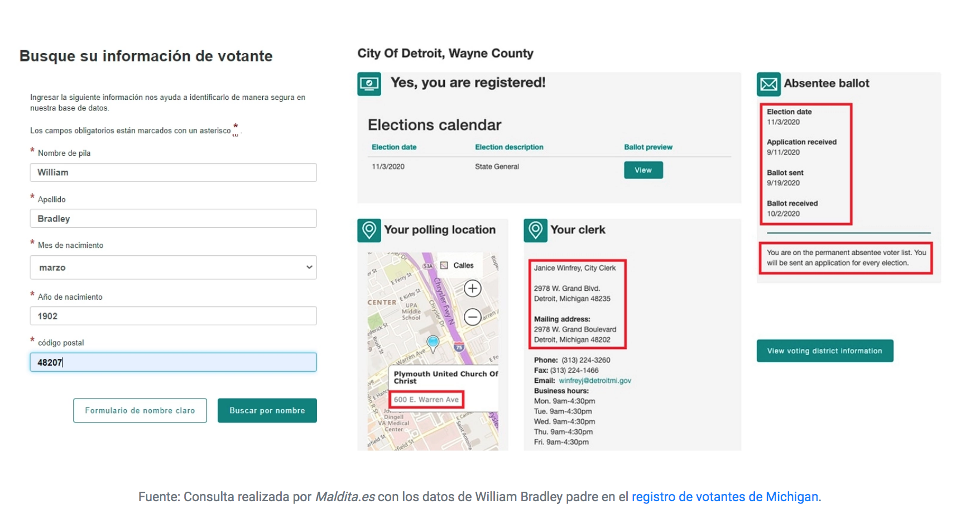This screenshot has width=980, height=528.
Task: Click the registered status monitor icon
Action: tap(369, 84)
